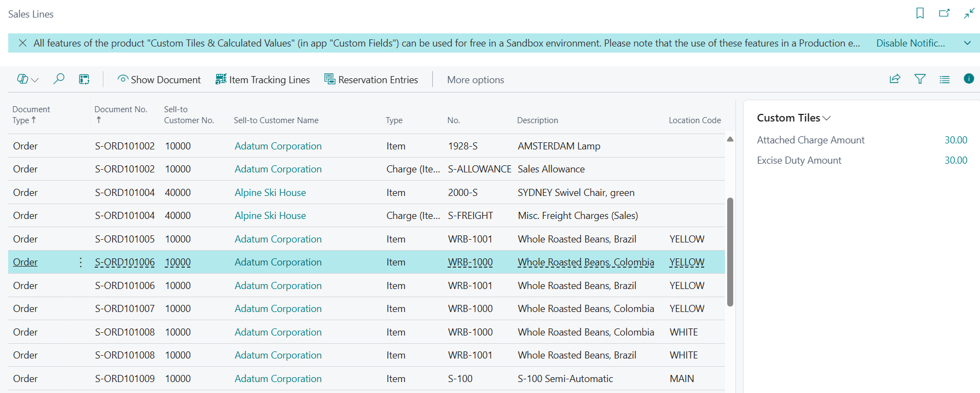Click the analyze view toolbar icon
Viewport: 980px width, 393px height.
(x=84, y=79)
